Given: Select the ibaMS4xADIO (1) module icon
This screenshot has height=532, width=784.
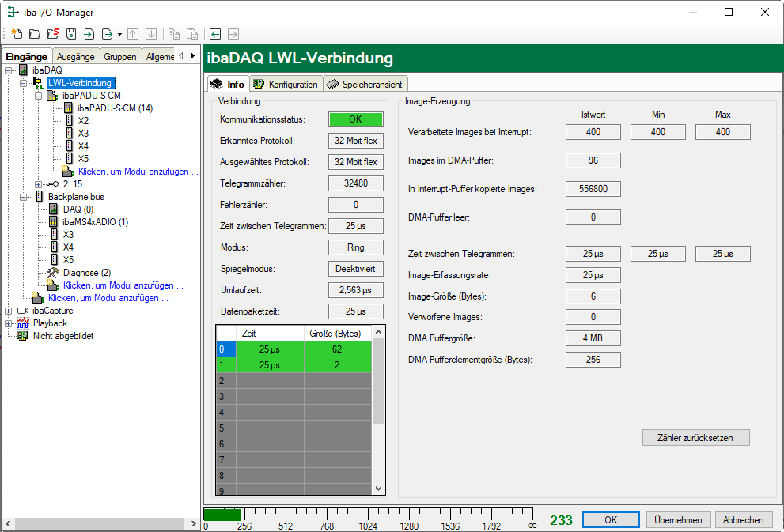Looking at the screenshot, I should click(53, 222).
